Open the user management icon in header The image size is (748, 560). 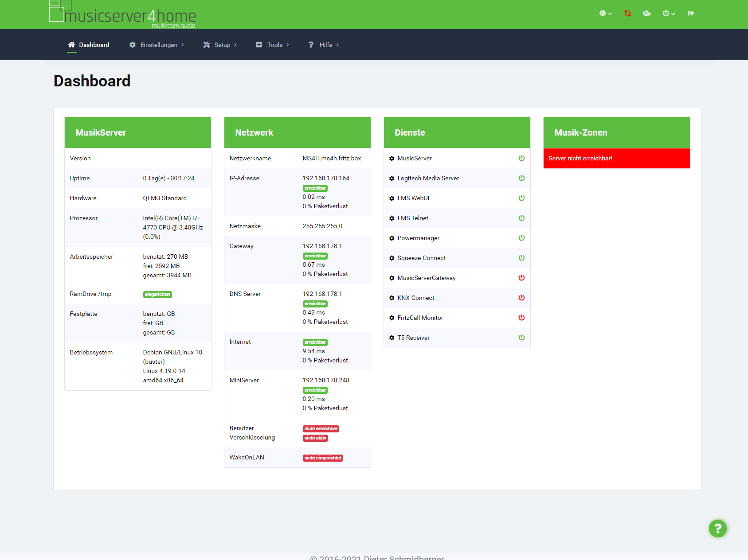click(x=647, y=13)
